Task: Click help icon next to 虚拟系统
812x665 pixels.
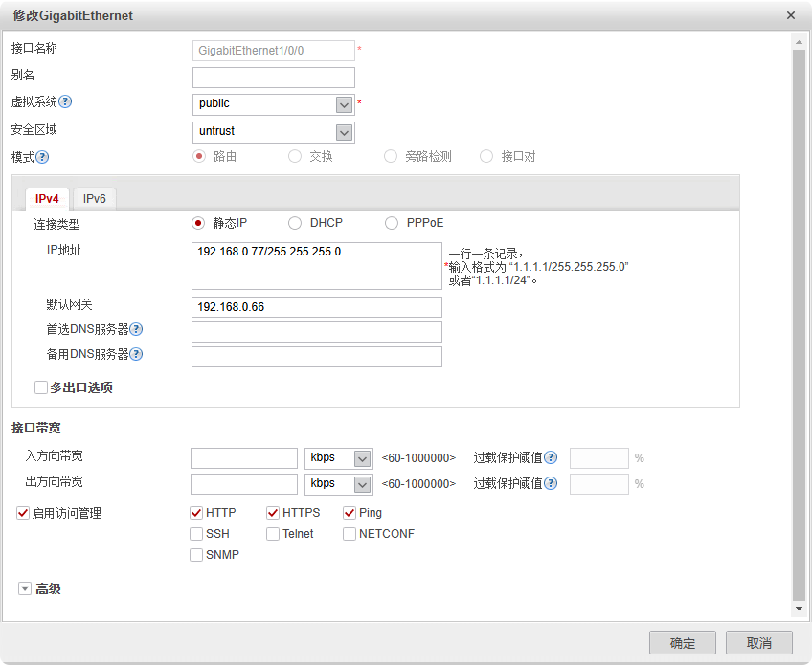Action: point(66,102)
